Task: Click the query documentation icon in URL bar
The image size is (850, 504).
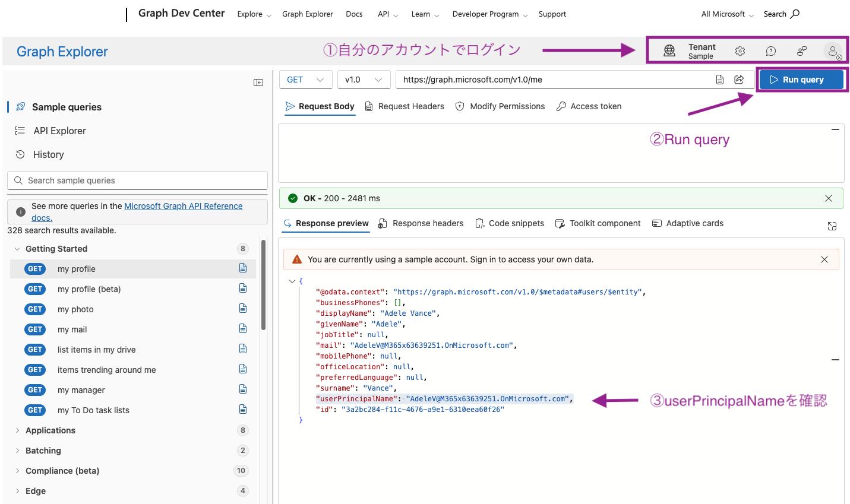Action: [720, 80]
